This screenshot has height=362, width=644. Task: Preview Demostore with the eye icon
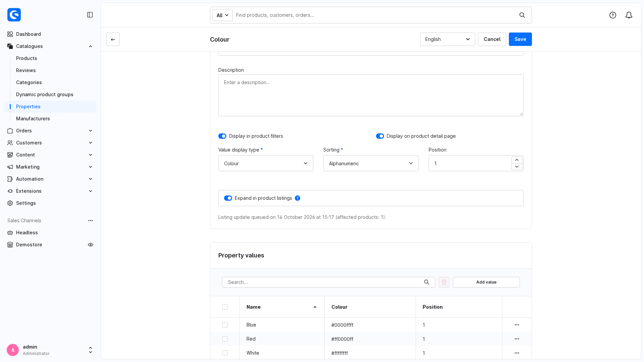pyautogui.click(x=91, y=245)
